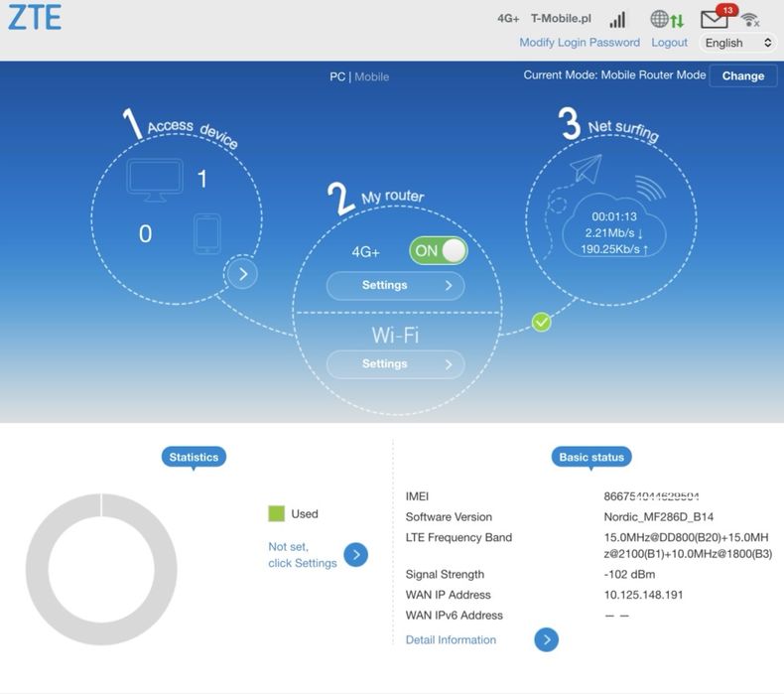Click the upload speed 190.25Kb/s
The width and height of the screenshot is (784, 694).
(614, 249)
